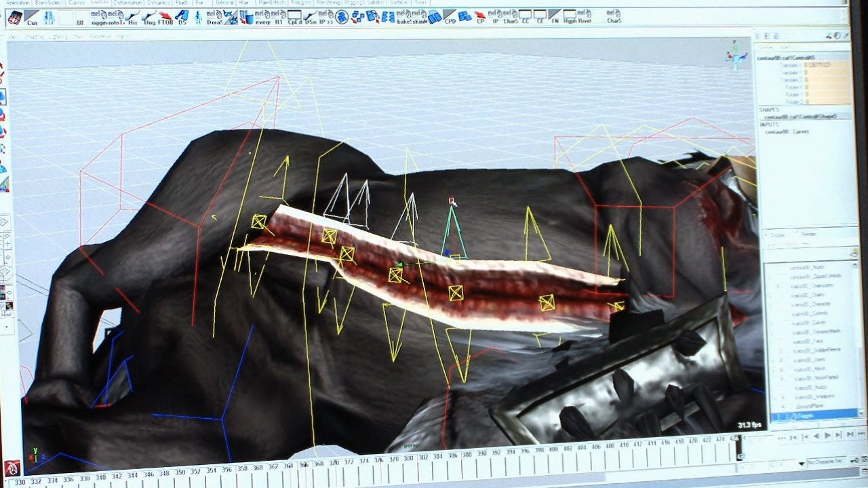Select the Render radio button in layer editor

point(797,235)
